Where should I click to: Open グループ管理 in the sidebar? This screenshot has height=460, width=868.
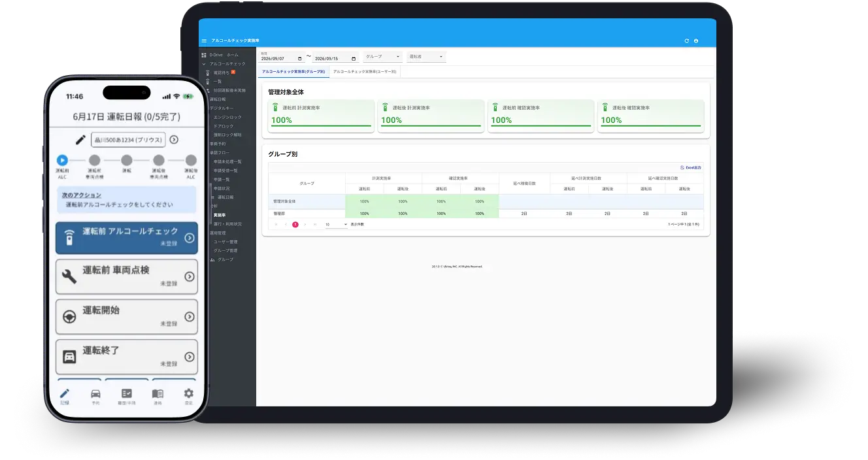click(x=225, y=251)
